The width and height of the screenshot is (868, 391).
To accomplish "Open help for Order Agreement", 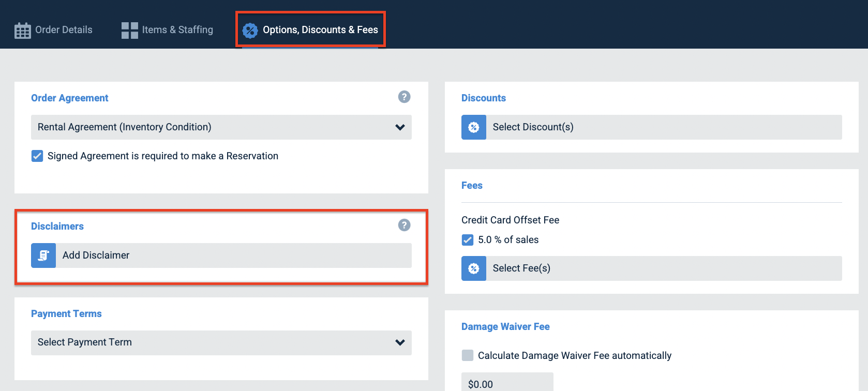I will 404,97.
